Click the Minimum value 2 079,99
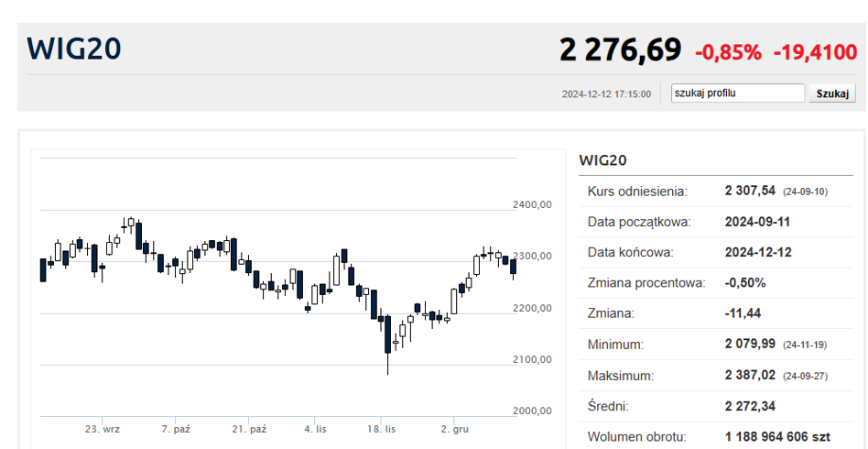The height and width of the screenshot is (449, 868). 750,345
